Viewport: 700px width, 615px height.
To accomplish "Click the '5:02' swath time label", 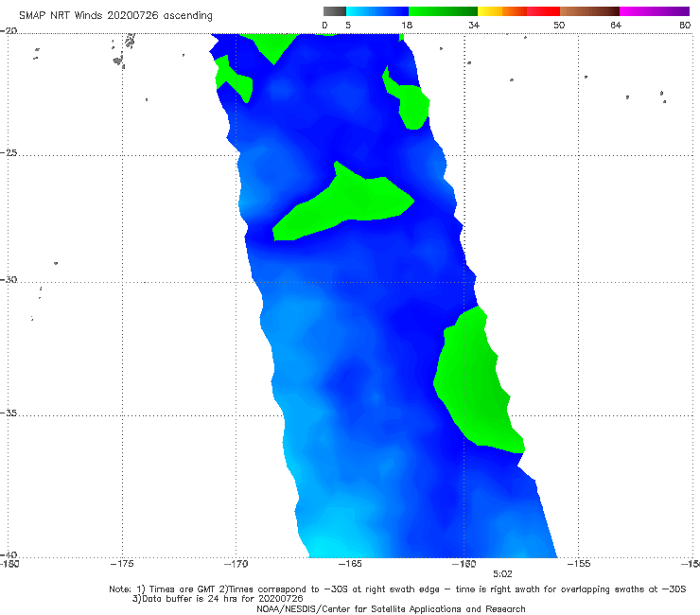I will (x=502, y=574).
